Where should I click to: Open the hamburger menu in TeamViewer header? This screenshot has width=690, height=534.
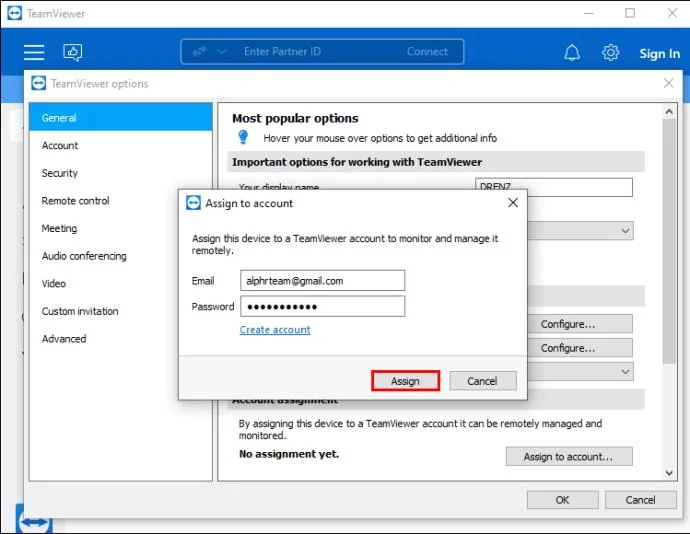point(34,52)
